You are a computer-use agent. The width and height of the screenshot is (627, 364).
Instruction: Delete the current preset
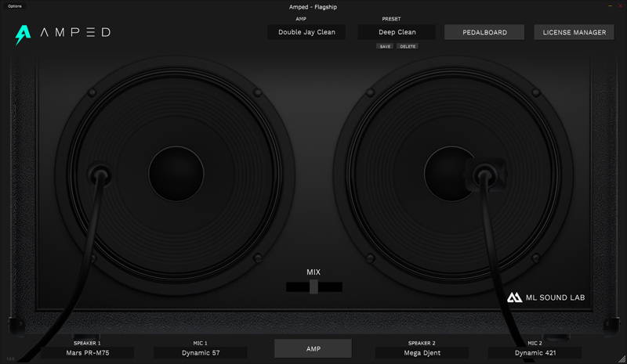coord(408,46)
